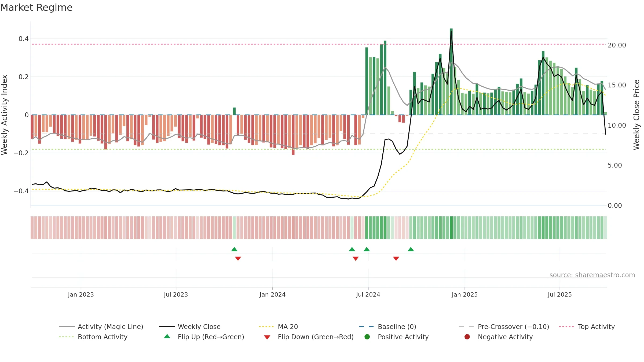Open the sharemaestro.com source link
This screenshot has height=362, width=644.
[x=592, y=275]
